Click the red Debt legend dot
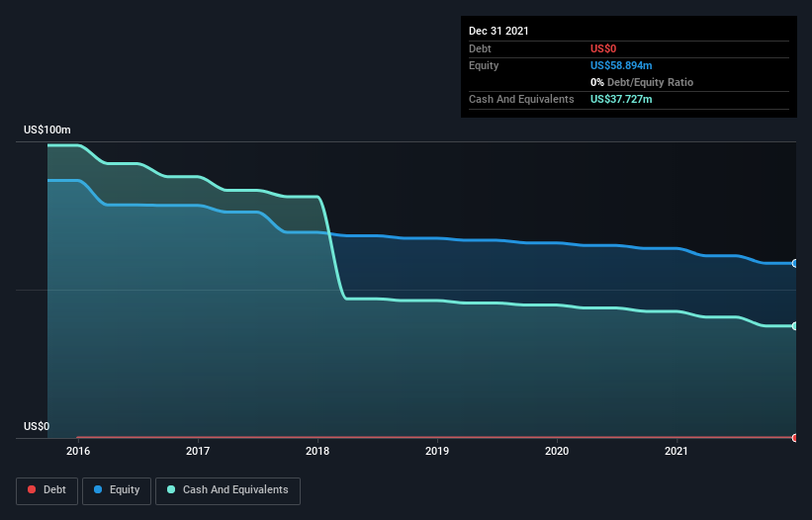 tap(32, 489)
